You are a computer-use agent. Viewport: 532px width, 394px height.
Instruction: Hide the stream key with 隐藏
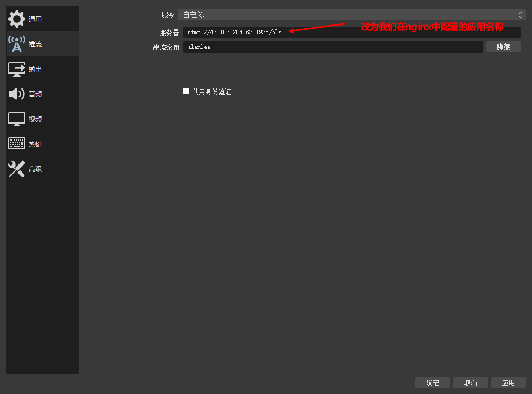[503, 47]
